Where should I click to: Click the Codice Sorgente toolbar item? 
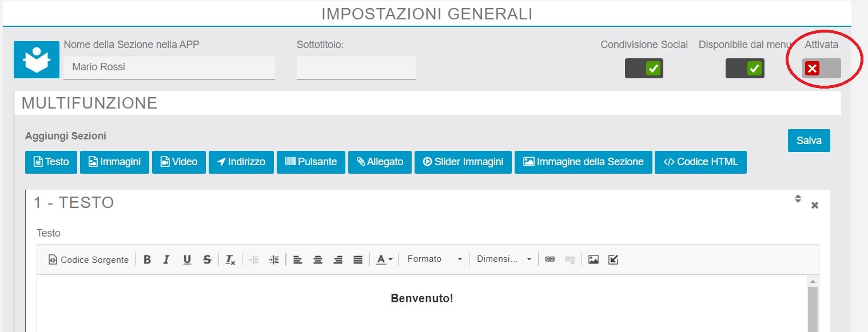click(89, 259)
